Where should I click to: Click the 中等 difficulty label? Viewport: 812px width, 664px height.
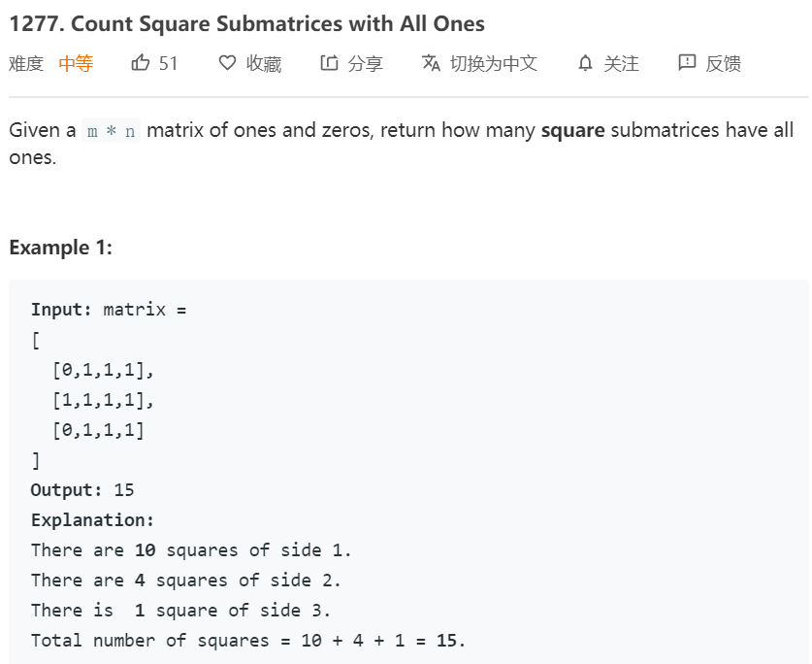pyautogui.click(x=76, y=63)
